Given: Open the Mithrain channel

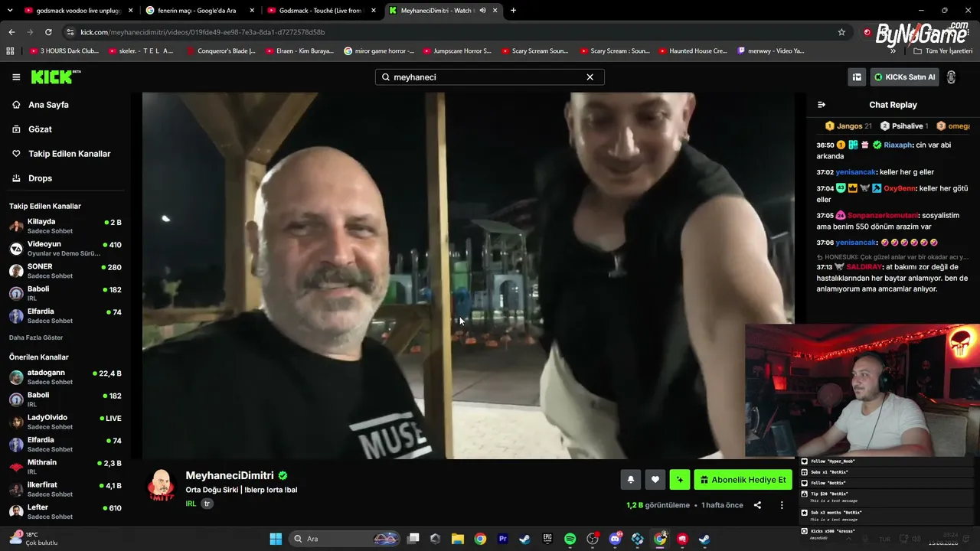Looking at the screenshot, I should tap(65, 467).
